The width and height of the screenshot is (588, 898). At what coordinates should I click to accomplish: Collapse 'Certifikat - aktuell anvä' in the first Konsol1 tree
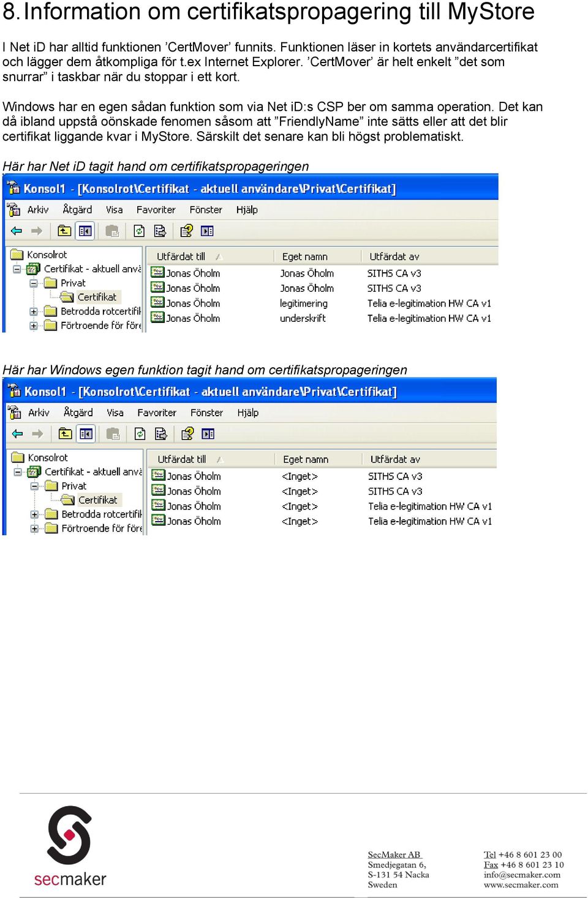point(17,269)
